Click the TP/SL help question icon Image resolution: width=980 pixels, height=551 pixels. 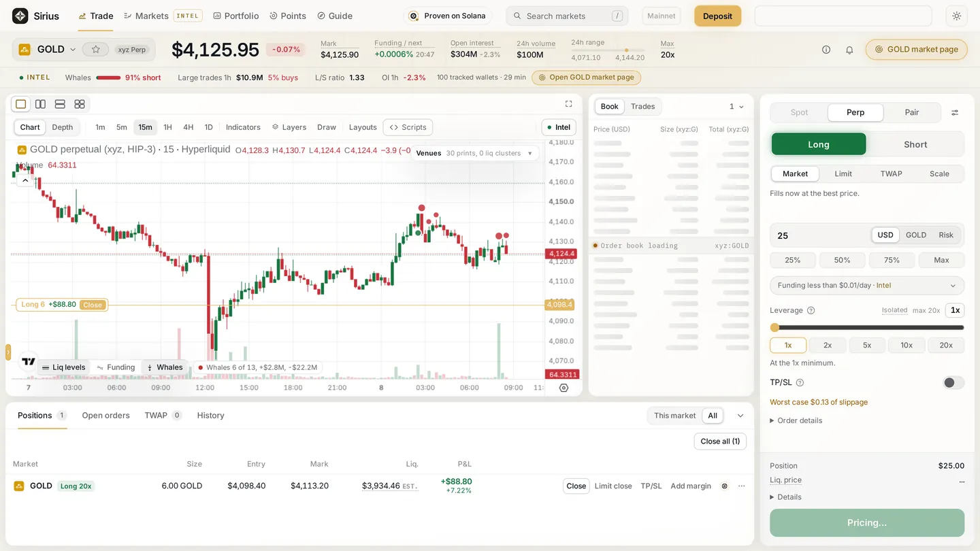click(800, 383)
